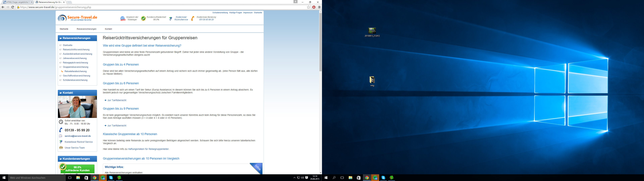
Task: Open ICQ flower icon in left taskbar
Action: pos(119,178)
